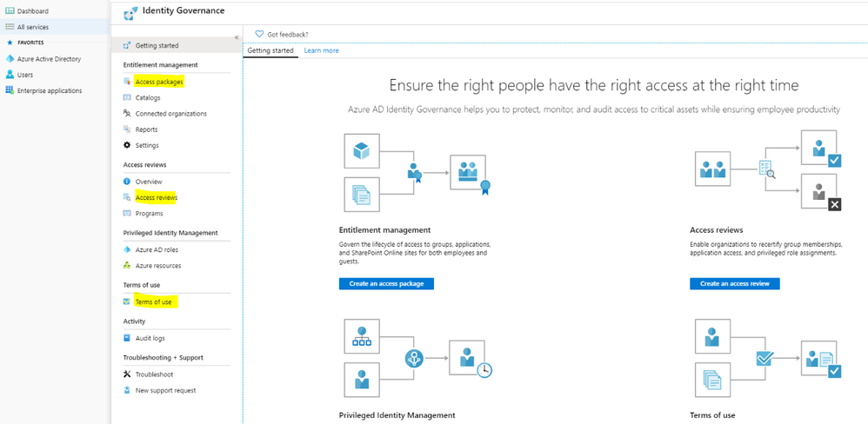Click Create an access review button
The height and width of the screenshot is (424, 868).
[734, 283]
